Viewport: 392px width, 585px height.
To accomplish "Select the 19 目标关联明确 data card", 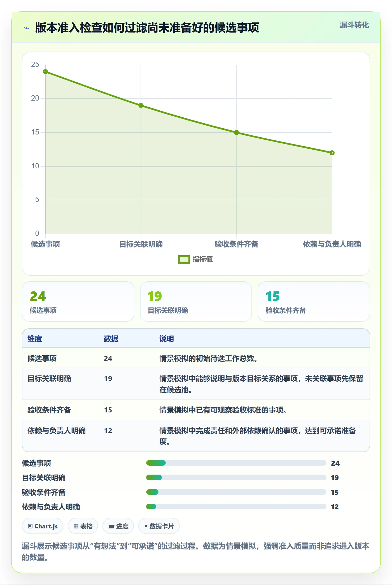I will click(196, 301).
